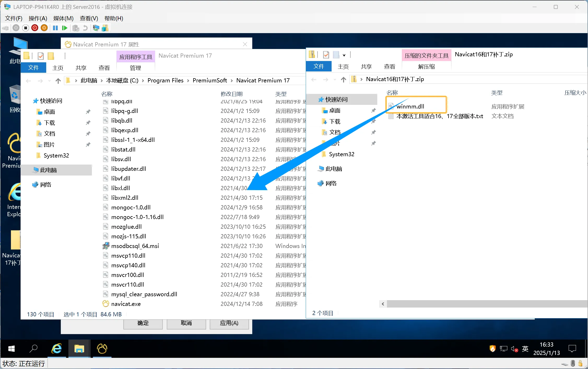This screenshot has width=588, height=369.
Task: Click 压缩大小 column header in zip explorer
Action: pos(575,93)
